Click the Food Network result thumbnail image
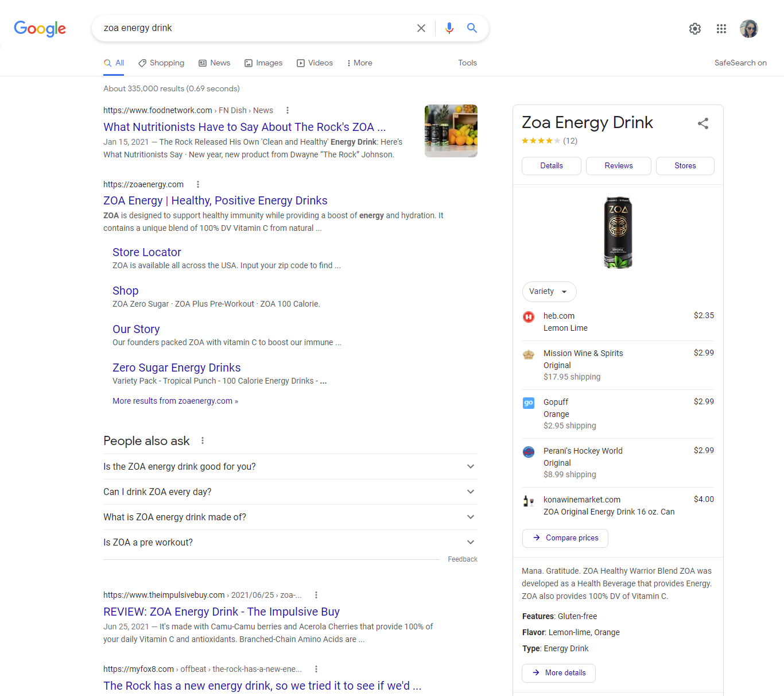Screen dimensions: 784x696 (451, 131)
